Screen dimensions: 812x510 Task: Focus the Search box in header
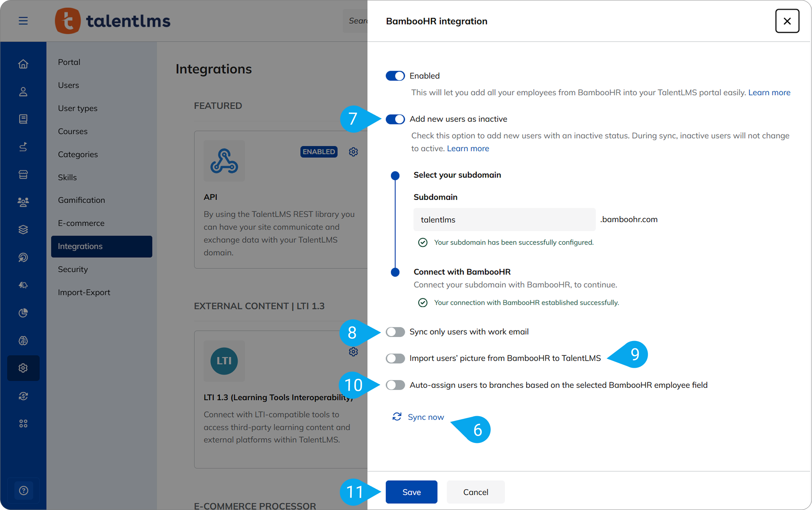[355, 21]
